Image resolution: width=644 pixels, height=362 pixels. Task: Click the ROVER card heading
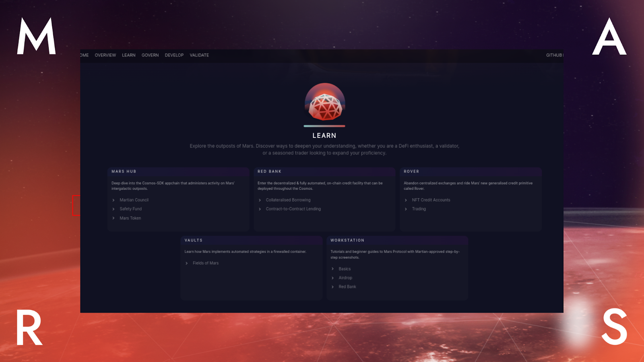click(411, 171)
